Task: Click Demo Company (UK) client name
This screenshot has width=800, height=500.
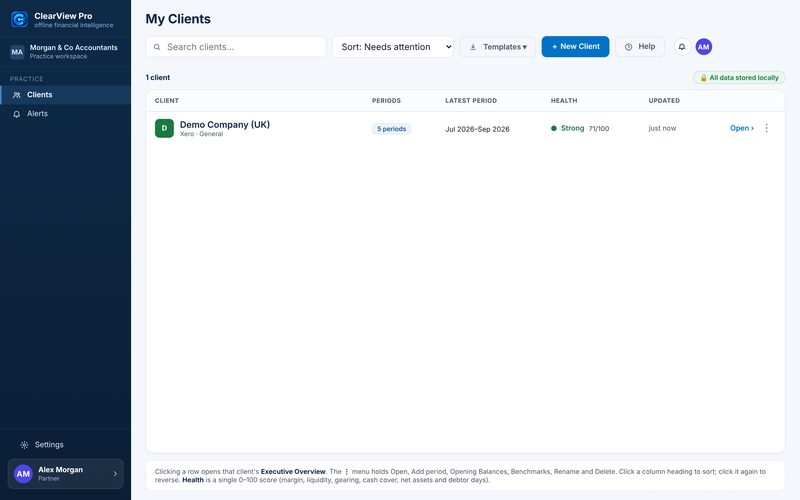Action: pos(224,124)
